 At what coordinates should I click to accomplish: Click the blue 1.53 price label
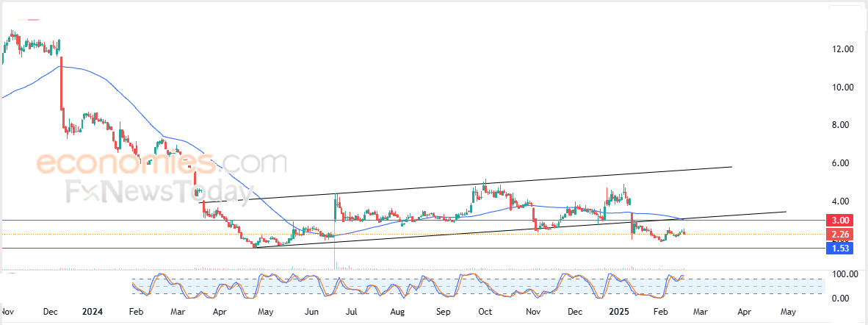[840, 249]
